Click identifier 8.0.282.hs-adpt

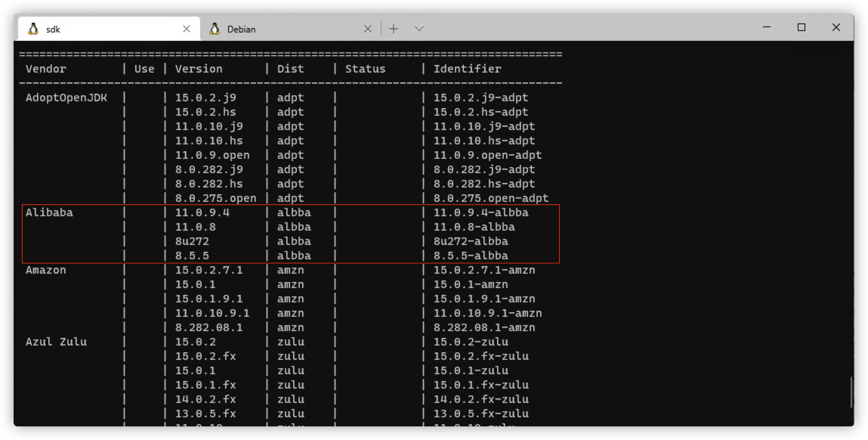click(x=484, y=184)
